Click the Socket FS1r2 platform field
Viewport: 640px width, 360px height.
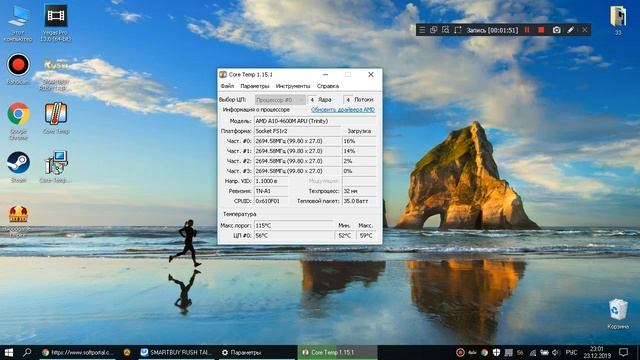[x=297, y=131]
